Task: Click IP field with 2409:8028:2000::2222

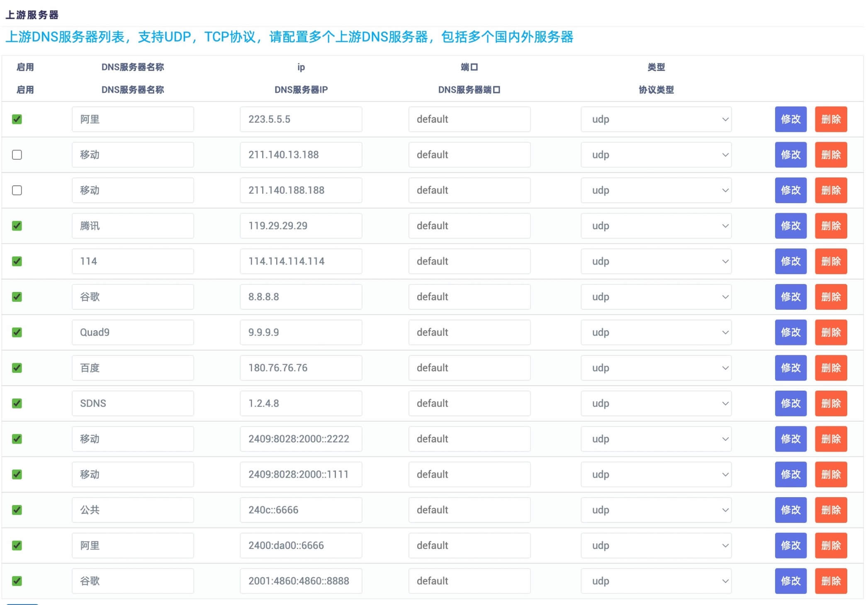Action: coord(301,439)
